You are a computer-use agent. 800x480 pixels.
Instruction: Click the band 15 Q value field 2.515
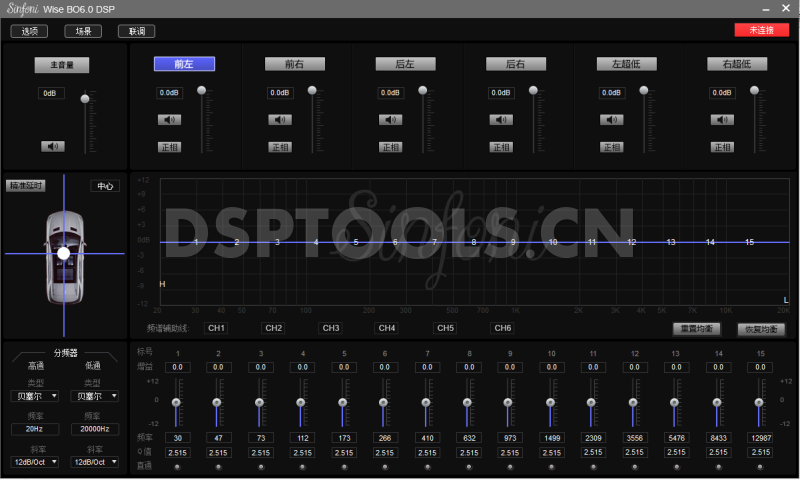(761, 452)
